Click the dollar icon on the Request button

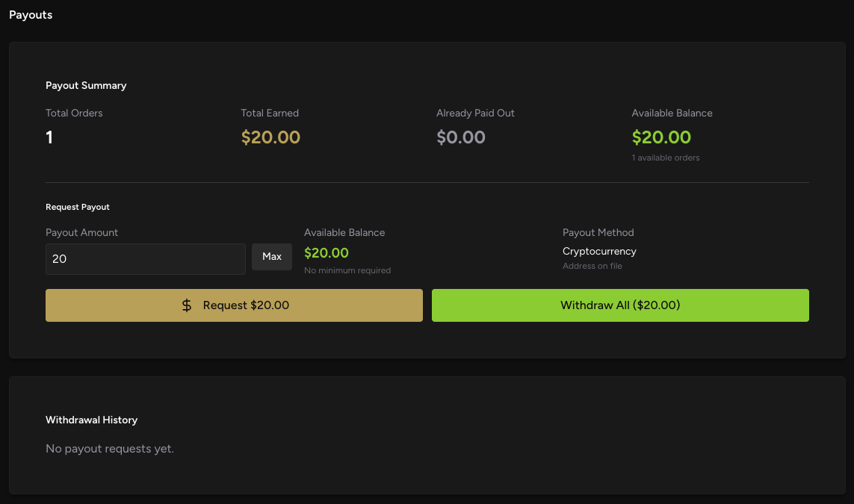coord(186,305)
